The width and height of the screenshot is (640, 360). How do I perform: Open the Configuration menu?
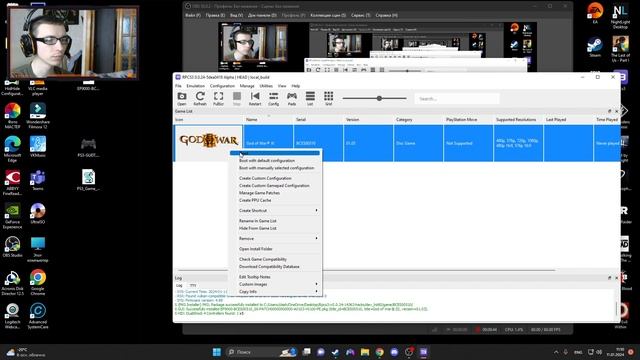coord(222,86)
